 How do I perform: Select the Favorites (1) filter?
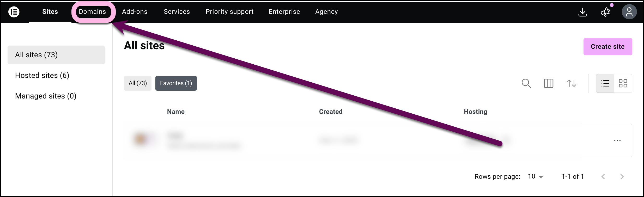176,83
